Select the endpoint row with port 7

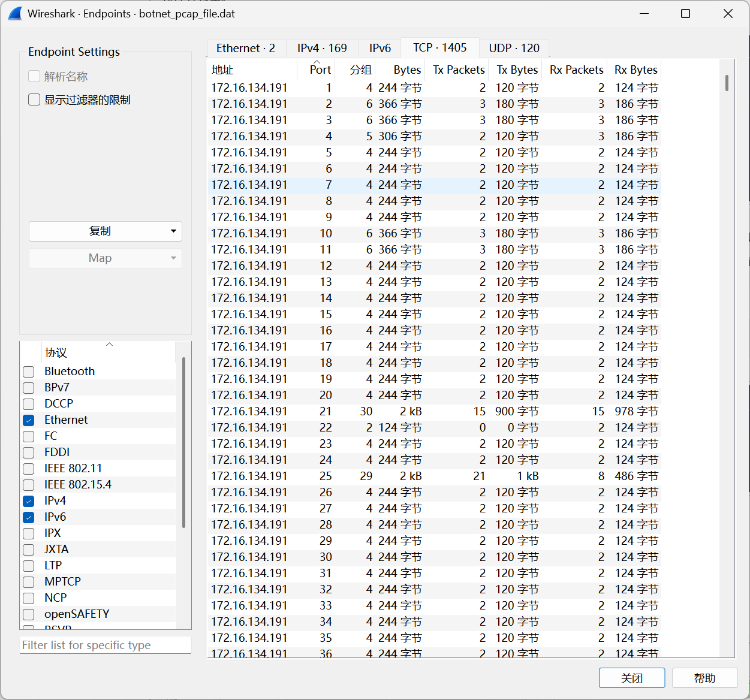click(435, 185)
